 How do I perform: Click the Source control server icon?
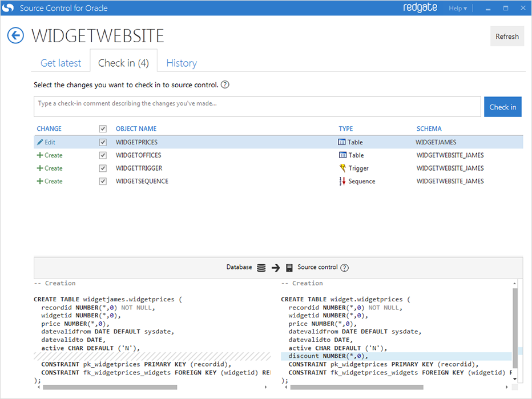(x=289, y=268)
